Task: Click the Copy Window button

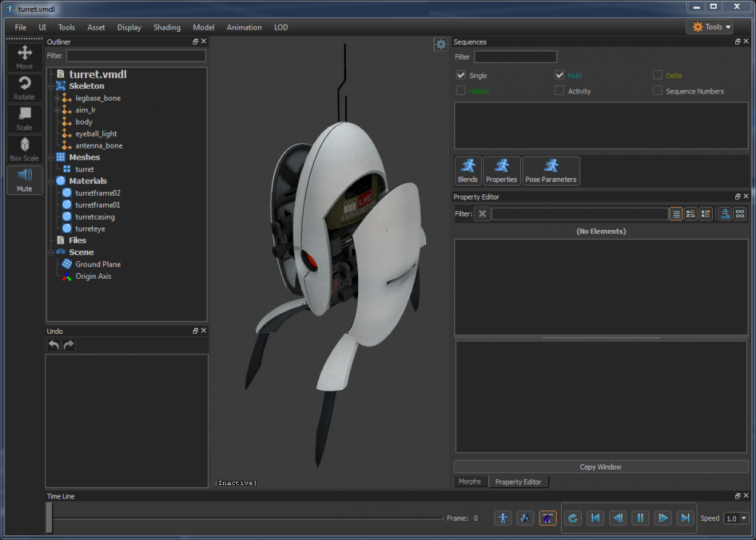Action: (600, 467)
